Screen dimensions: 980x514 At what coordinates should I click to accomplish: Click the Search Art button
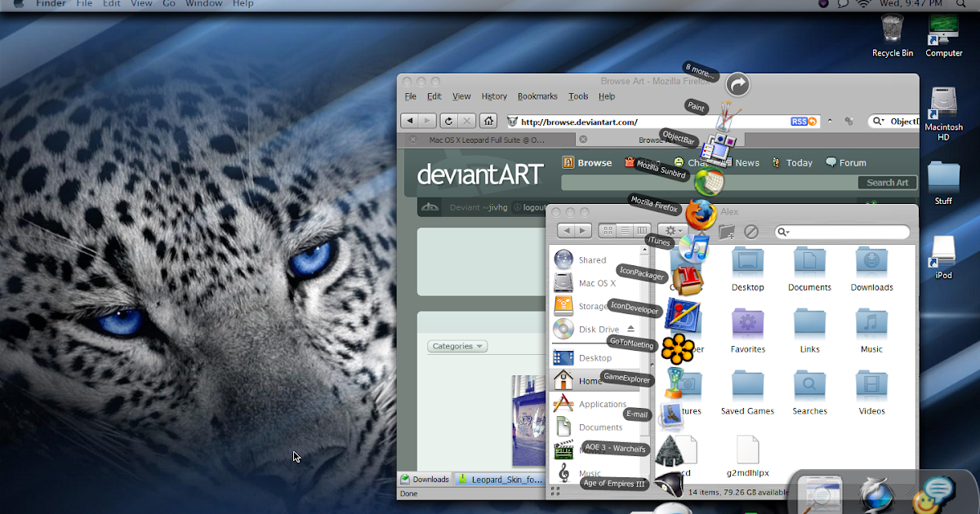point(888,183)
